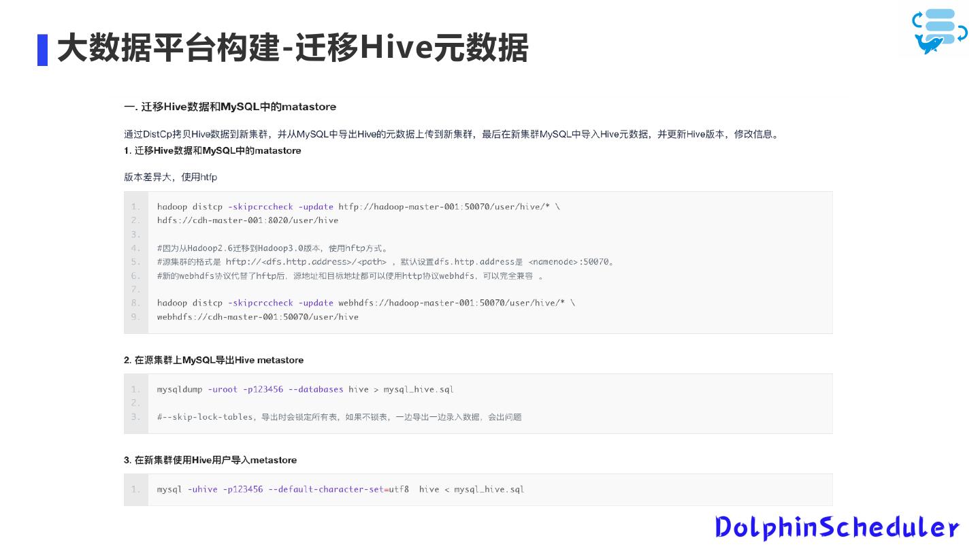Screen dimensions: 980x551
Task: Click the "-uhive" option in mysql line
Action: click(202, 489)
